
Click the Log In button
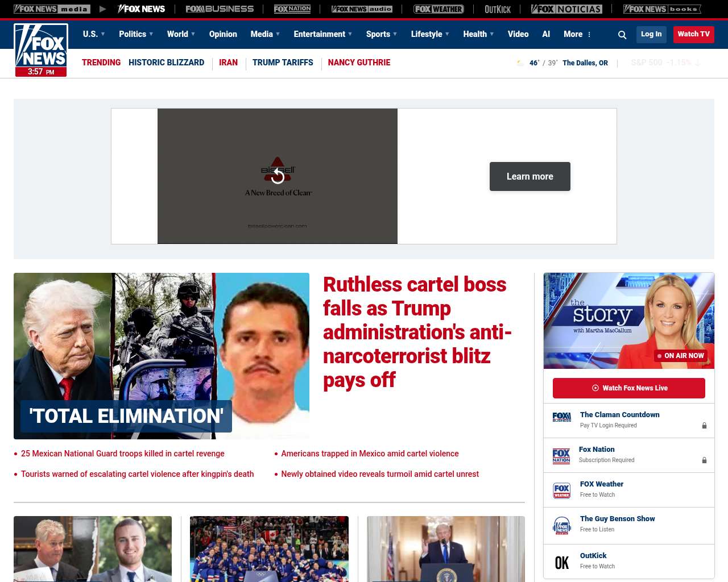point(651,34)
